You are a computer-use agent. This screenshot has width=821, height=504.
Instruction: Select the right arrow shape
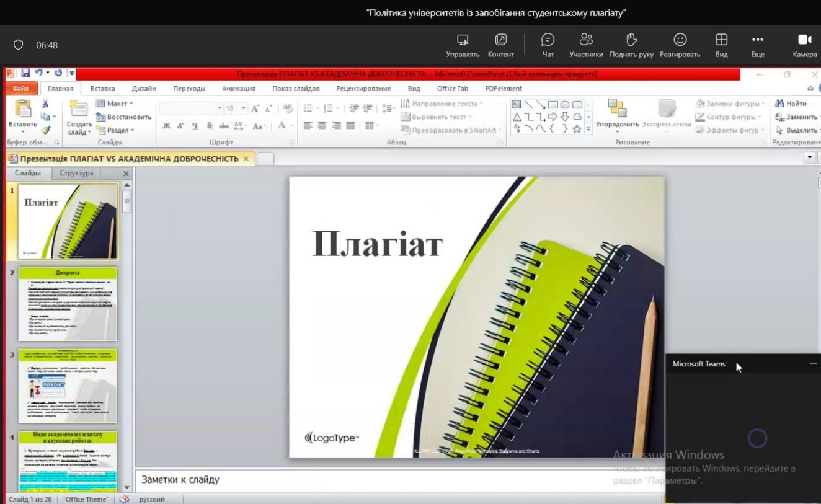[x=553, y=117]
